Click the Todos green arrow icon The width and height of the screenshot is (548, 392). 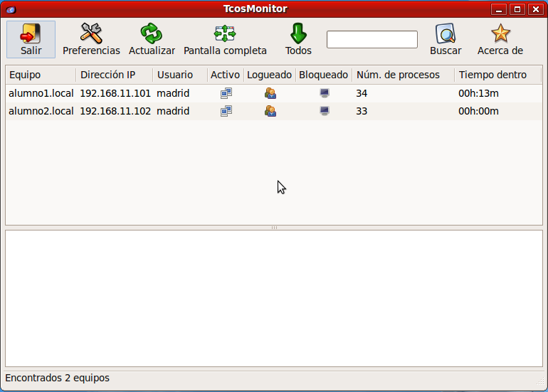(298, 33)
